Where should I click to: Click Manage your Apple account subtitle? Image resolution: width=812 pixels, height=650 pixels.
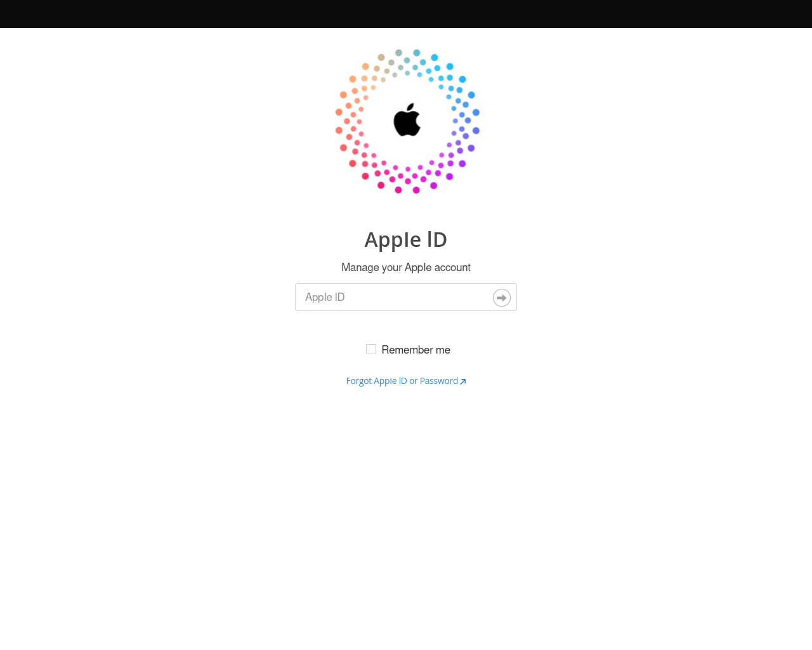406,267
